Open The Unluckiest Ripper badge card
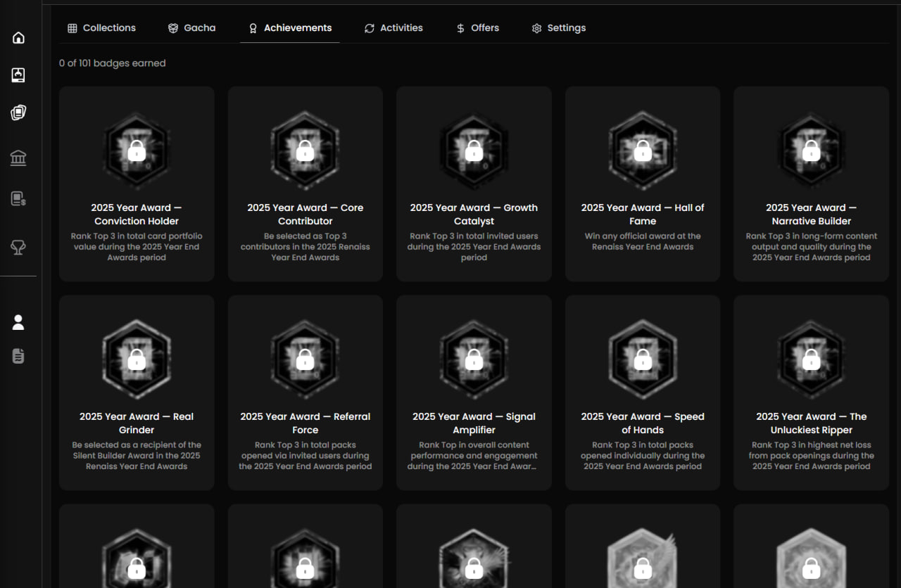Viewport: 901px width, 588px height. pyautogui.click(x=811, y=392)
